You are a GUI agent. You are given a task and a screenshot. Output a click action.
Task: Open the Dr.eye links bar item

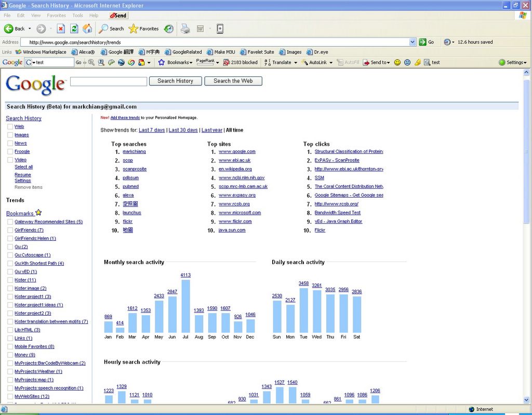pyautogui.click(x=317, y=52)
